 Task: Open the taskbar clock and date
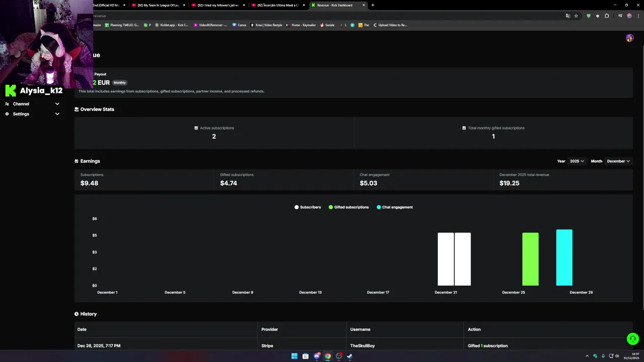(x=632, y=356)
